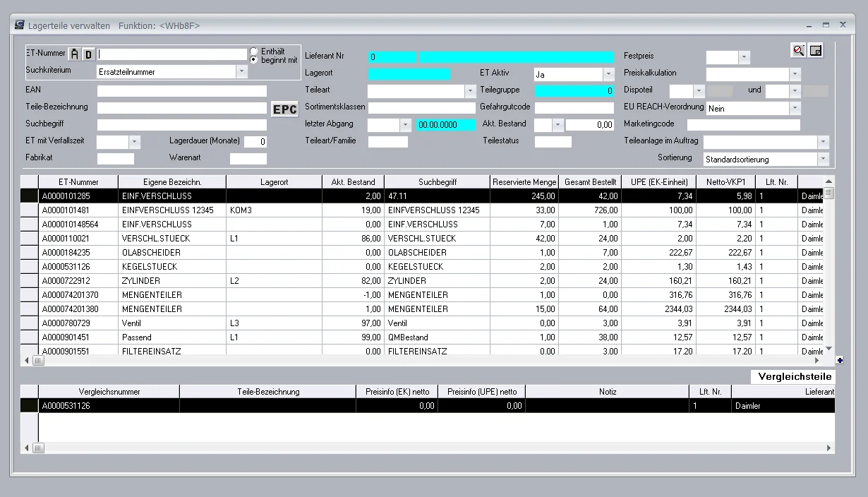
Task: Open the letzter Abgang comparison dropdown
Action: tap(406, 125)
